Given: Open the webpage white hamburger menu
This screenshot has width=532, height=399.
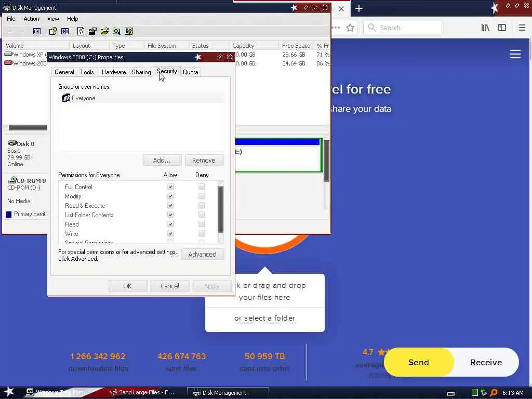Looking at the screenshot, I should [x=515, y=54].
